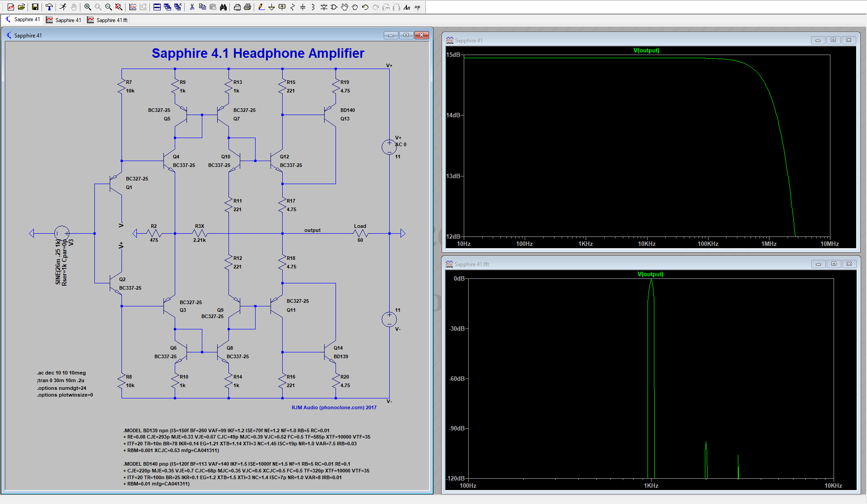Create a new schematic

click(x=10, y=7)
